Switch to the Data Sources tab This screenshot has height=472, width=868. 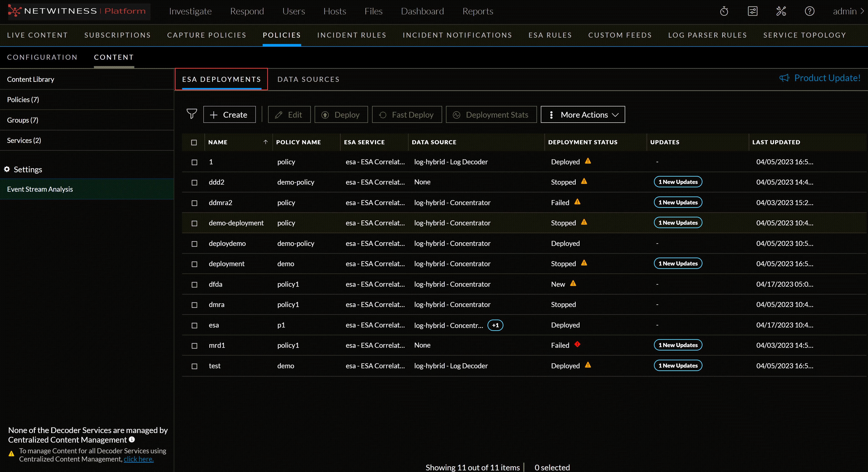[x=308, y=80]
